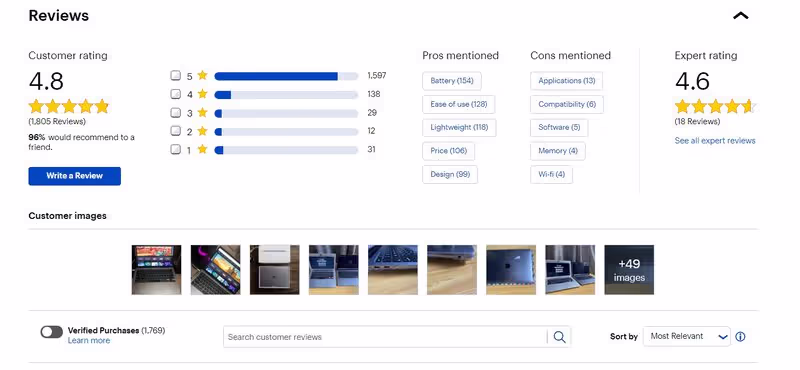The image size is (800, 370).
Task: Click the 31 one-star count
Action: click(x=371, y=149)
